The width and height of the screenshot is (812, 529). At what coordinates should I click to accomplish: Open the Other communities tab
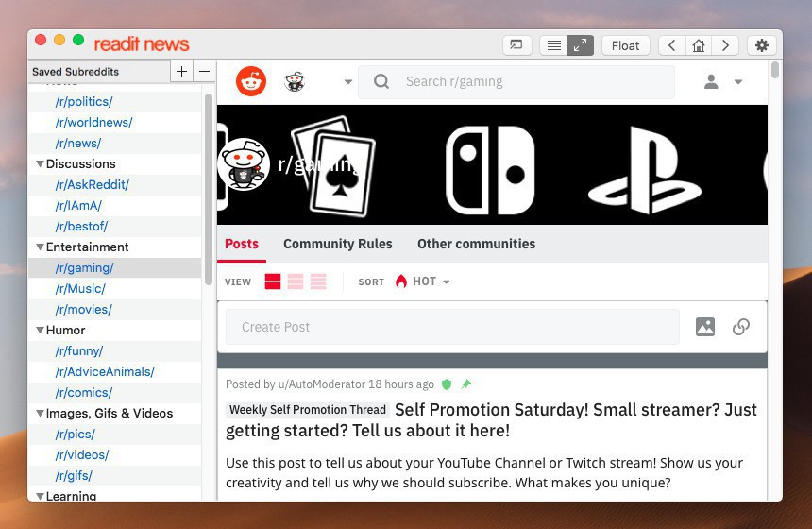pos(477,244)
